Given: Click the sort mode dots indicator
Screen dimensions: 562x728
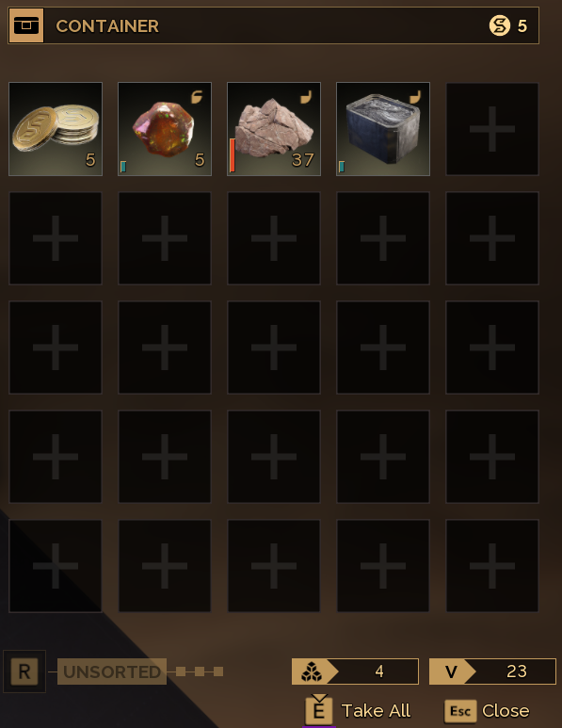Looking at the screenshot, I should pos(200,671).
